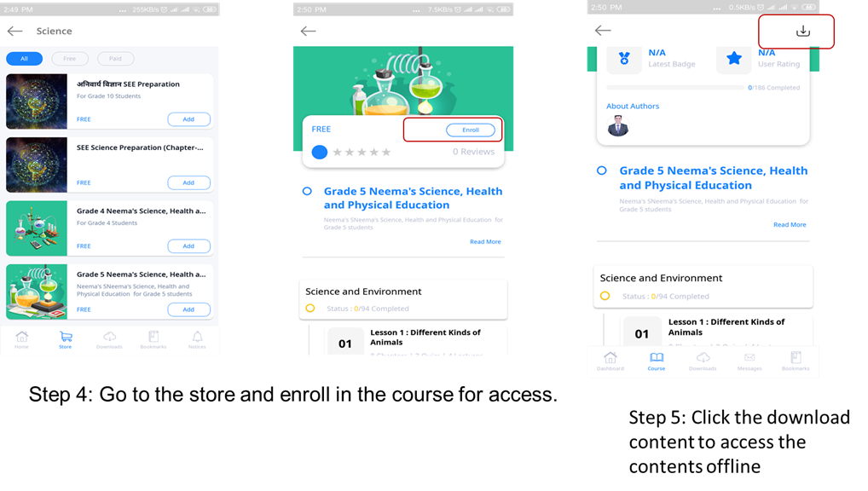Click the first rating star circle
Viewport: 868px width, 491px height.
tap(320, 153)
